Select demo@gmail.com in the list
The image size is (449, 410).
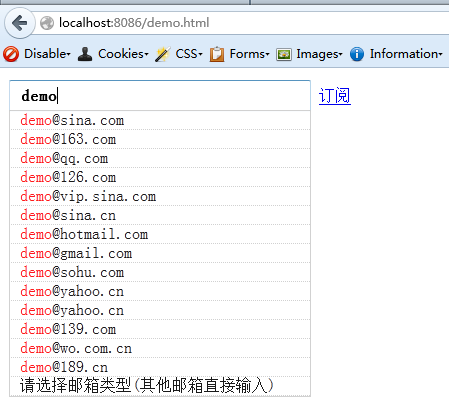click(x=160, y=253)
